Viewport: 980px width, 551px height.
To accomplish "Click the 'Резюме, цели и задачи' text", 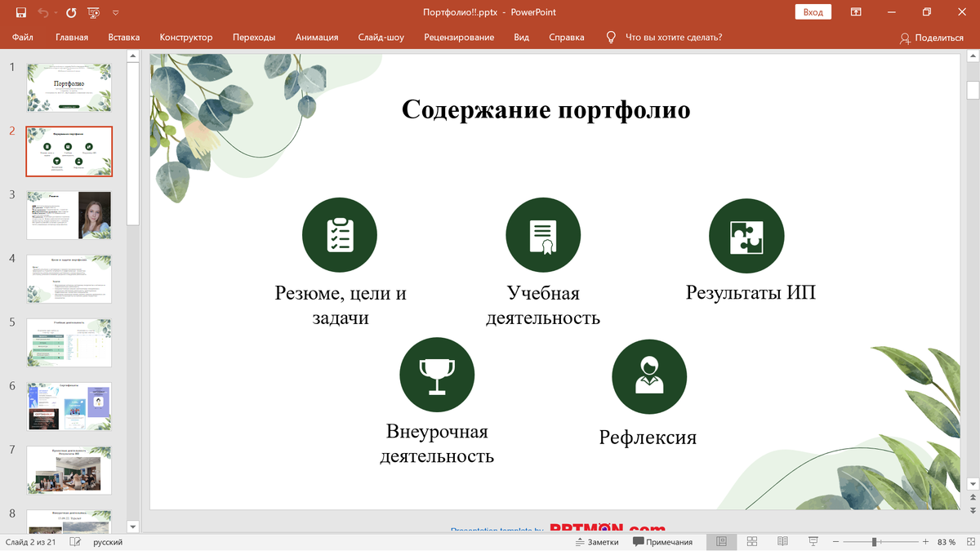I will tap(341, 305).
